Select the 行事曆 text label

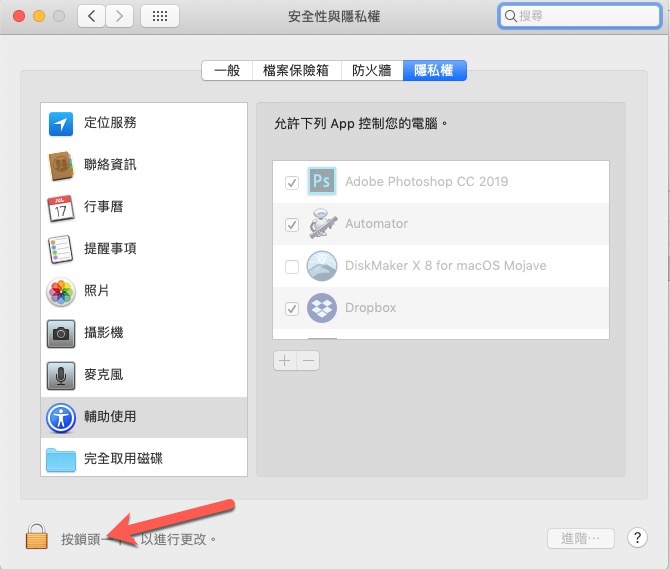coord(104,207)
